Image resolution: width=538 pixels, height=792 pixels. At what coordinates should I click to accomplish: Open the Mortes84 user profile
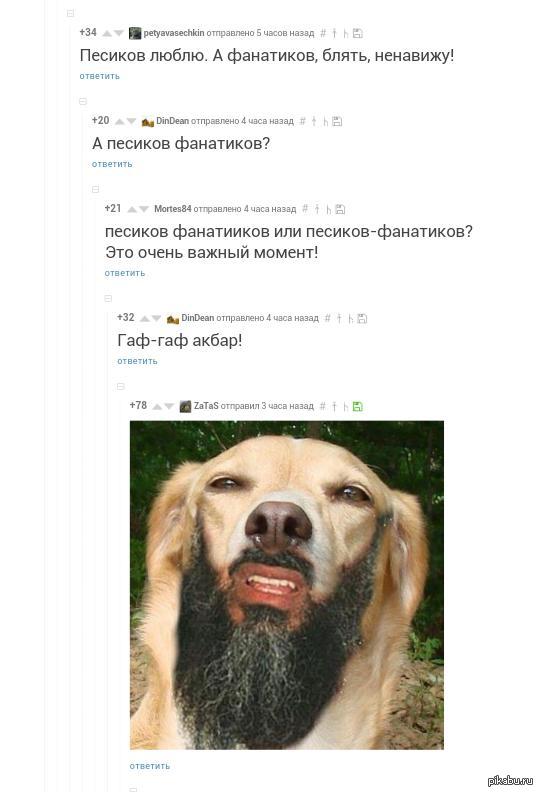[x=173, y=209]
